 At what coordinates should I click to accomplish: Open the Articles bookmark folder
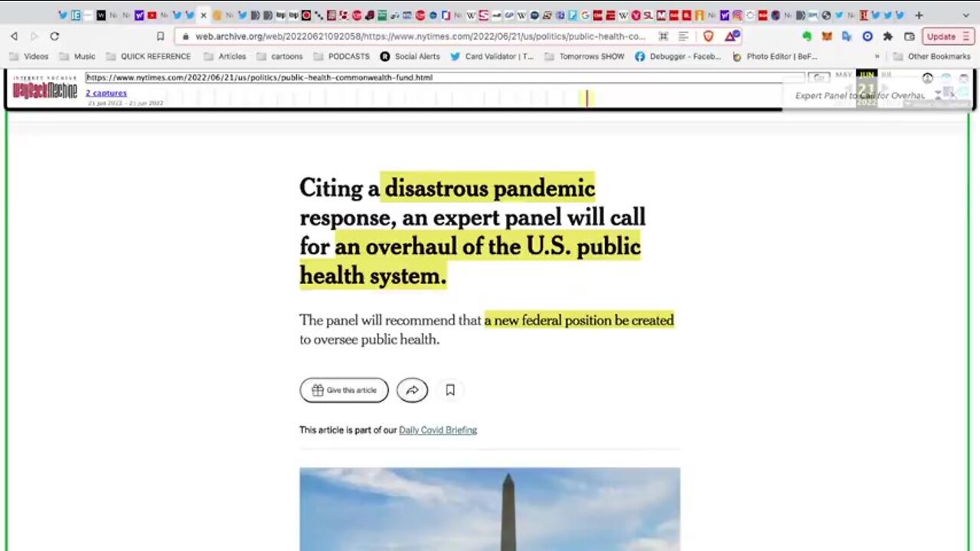pyautogui.click(x=225, y=57)
